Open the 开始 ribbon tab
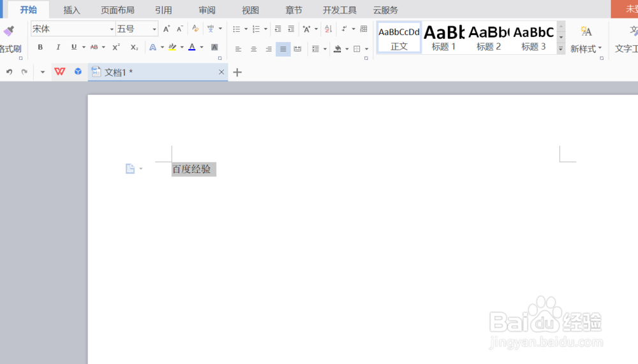Viewport: 638px width, 364px height. click(x=29, y=10)
